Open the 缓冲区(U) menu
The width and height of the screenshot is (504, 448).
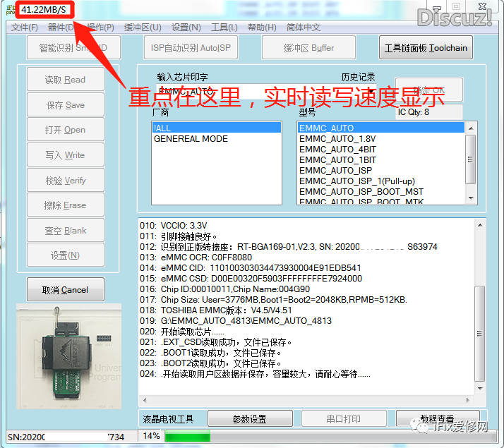143,28
